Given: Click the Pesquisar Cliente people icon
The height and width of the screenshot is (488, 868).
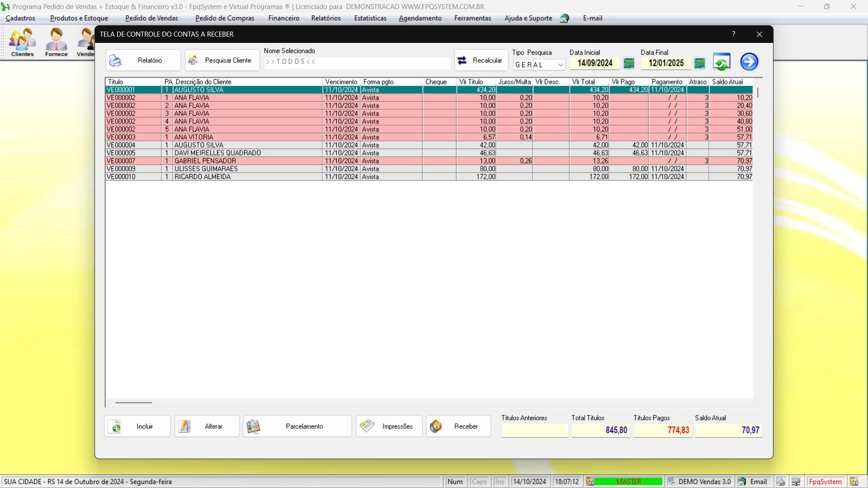Looking at the screenshot, I should 193,61.
